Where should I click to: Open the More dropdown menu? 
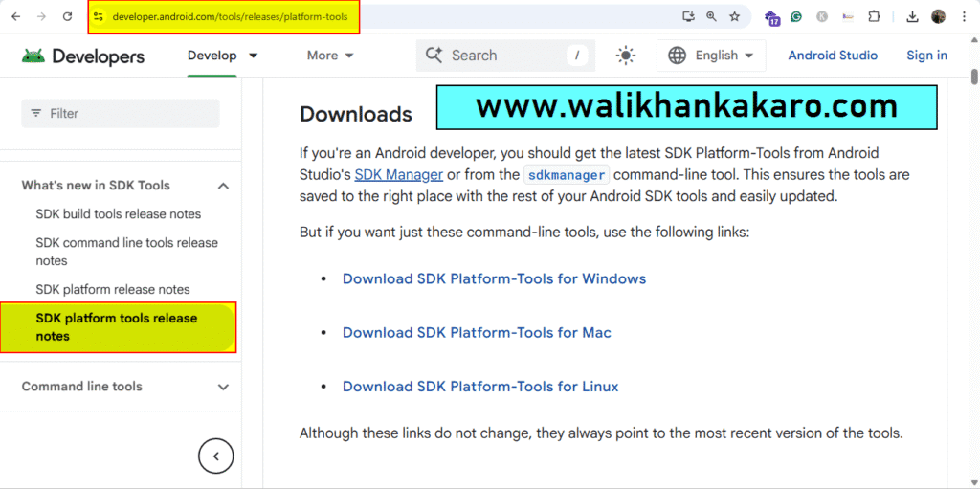coord(330,56)
